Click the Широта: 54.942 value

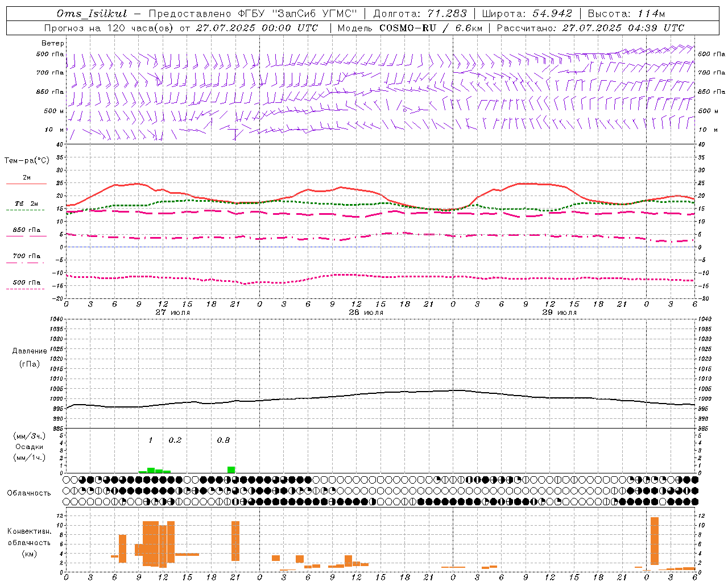pyautogui.click(x=527, y=14)
